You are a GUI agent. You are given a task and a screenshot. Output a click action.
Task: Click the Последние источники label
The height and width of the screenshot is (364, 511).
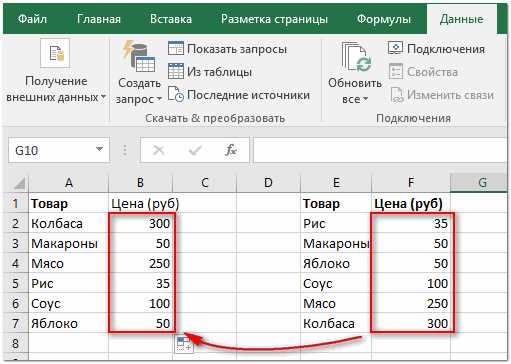[248, 95]
